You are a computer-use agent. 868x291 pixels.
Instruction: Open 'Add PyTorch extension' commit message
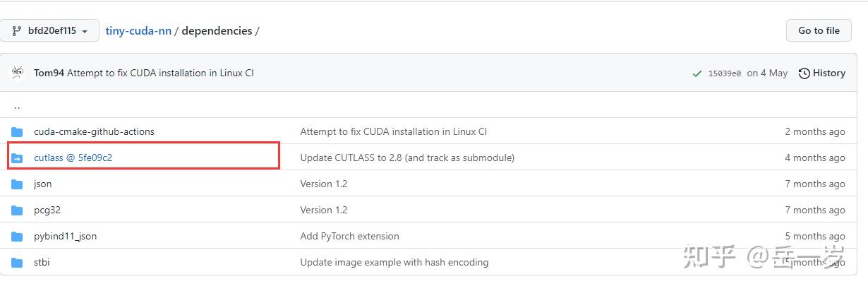click(x=349, y=237)
